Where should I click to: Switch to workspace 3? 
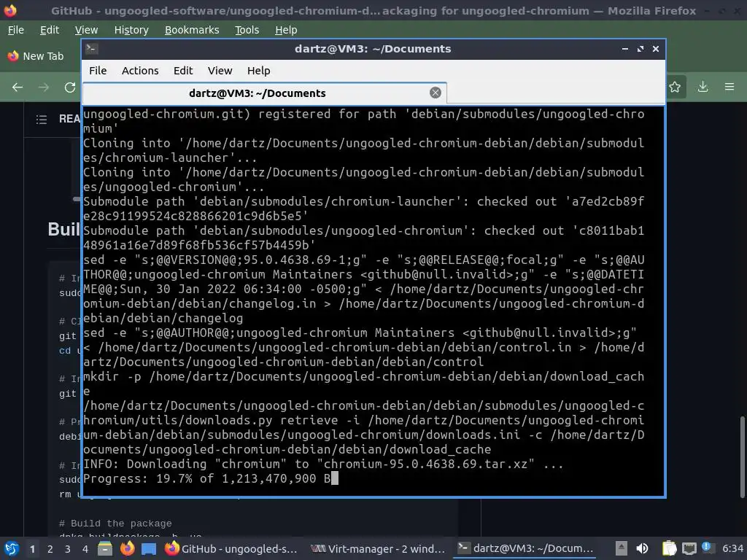click(68, 549)
